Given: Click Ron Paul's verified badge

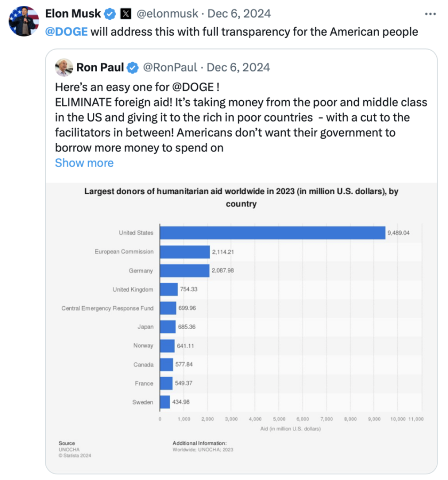Looking at the screenshot, I should point(133,67).
